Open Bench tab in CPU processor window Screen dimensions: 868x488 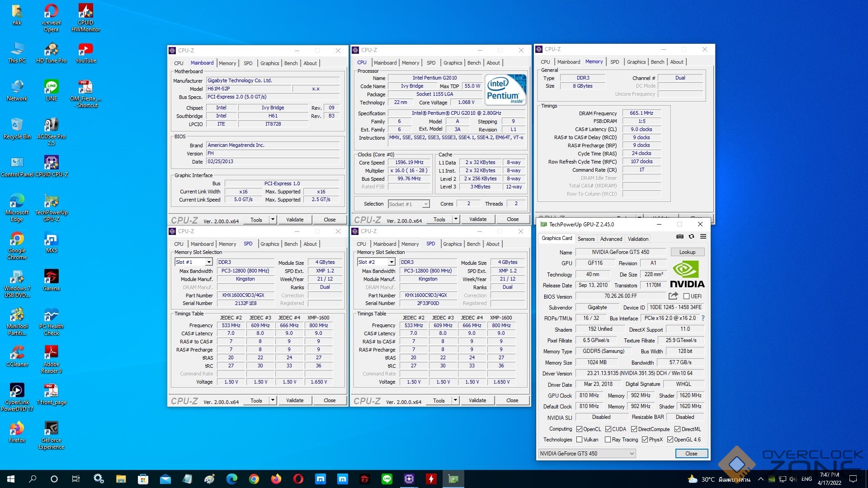474,63
